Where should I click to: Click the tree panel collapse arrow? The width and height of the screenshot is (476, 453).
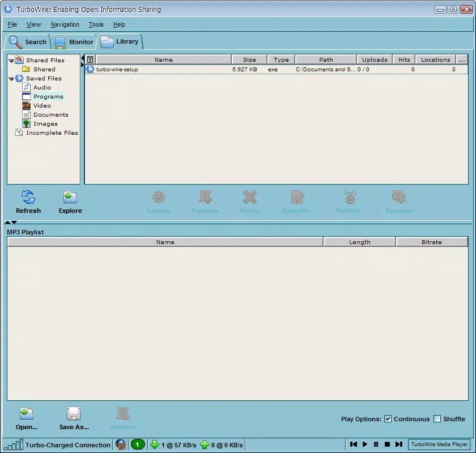(x=82, y=58)
